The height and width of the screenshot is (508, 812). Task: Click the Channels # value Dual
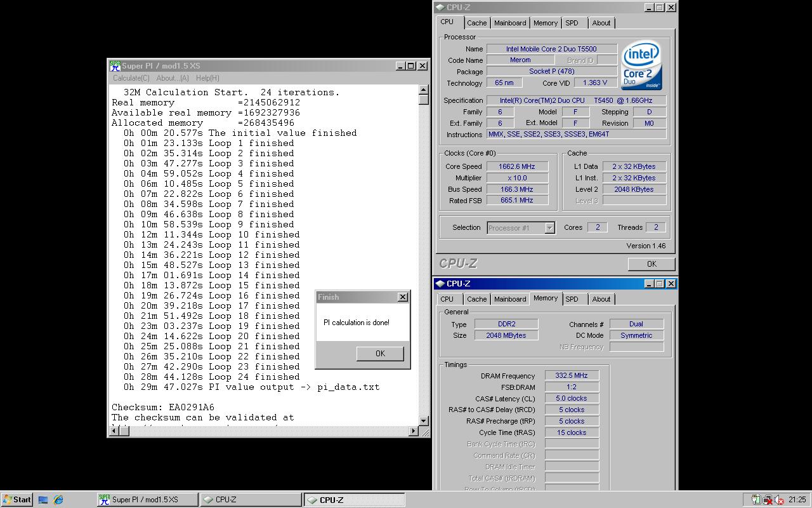pyautogui.click(x=636, y=324)
